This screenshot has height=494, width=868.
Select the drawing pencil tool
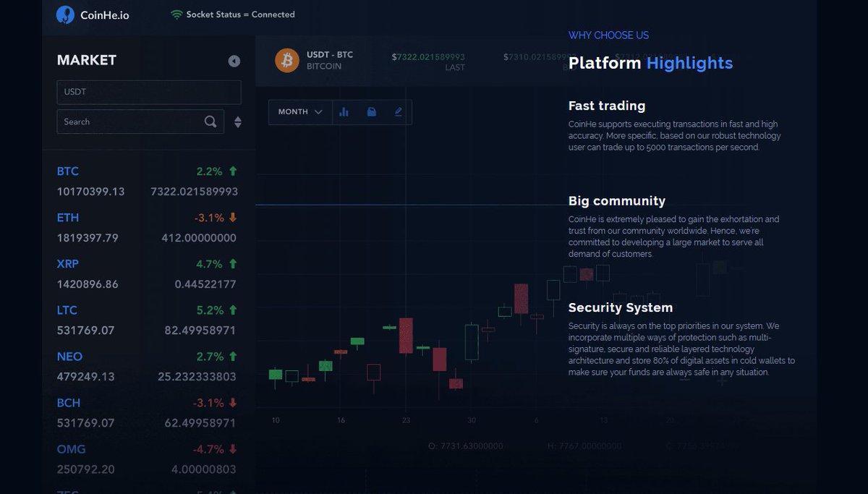click(397, 111)
